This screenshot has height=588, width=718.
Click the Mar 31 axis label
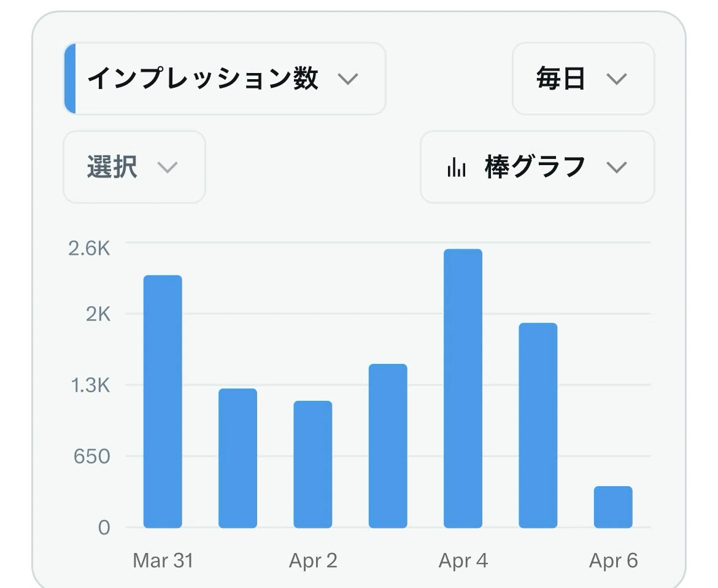click(163, 561)
